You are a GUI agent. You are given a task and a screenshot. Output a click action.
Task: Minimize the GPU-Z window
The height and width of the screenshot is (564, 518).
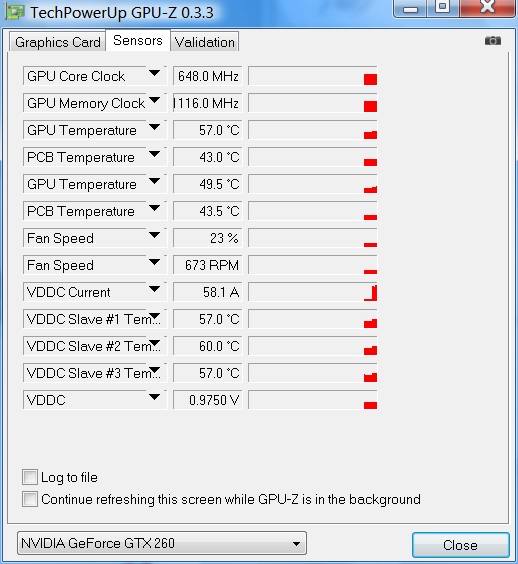coord(410,8)
